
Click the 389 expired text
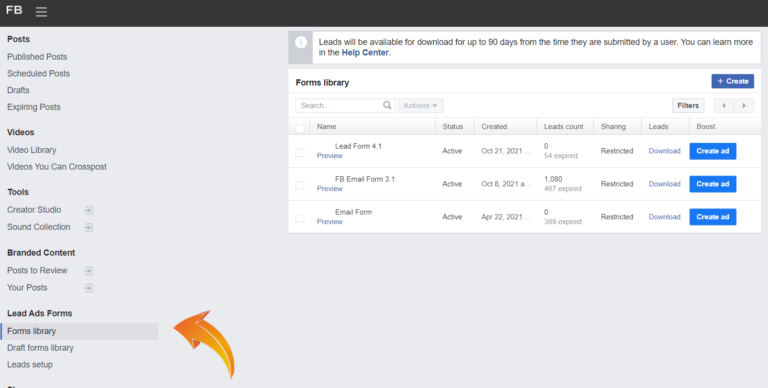[x=563, y=221]
